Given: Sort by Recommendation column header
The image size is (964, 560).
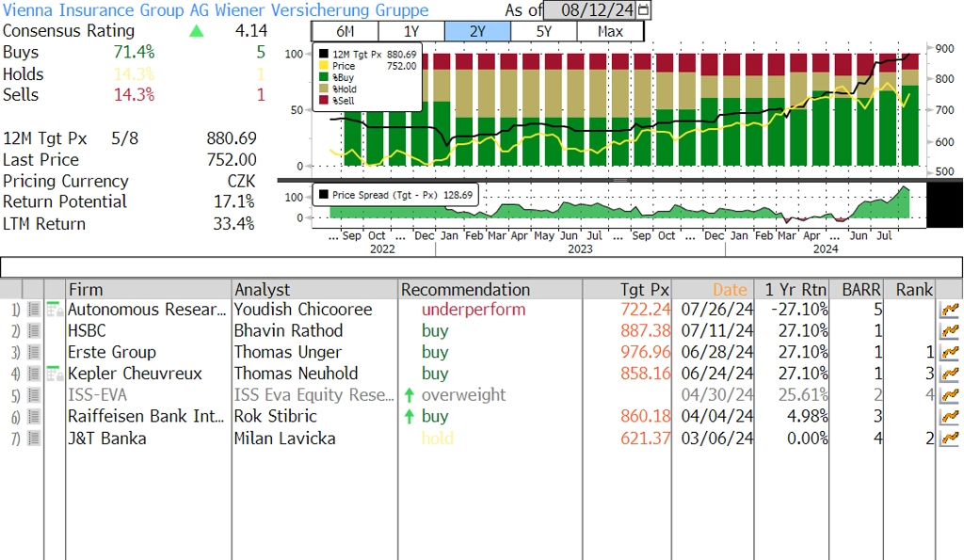Looking at the screenshot, I should (466, 290).
